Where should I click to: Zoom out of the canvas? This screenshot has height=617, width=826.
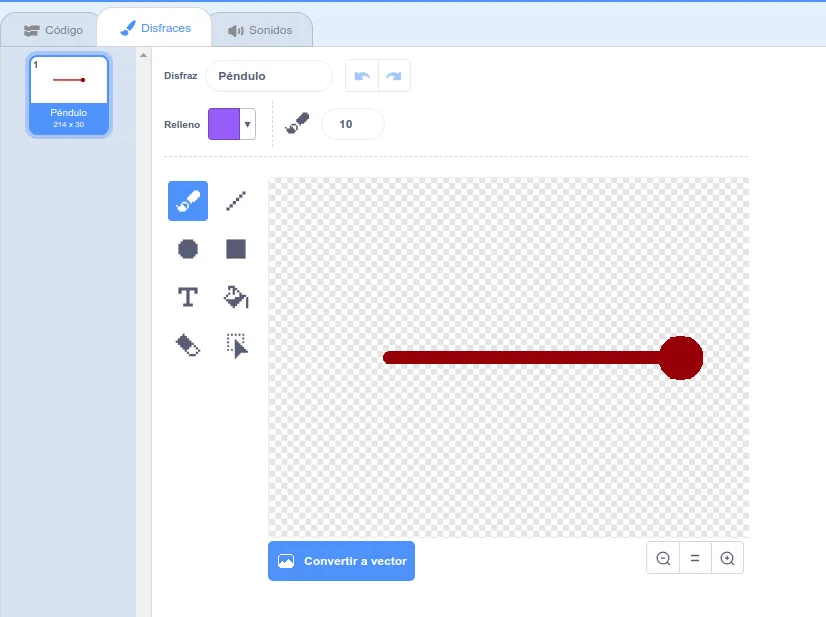(x=663, y=558)
